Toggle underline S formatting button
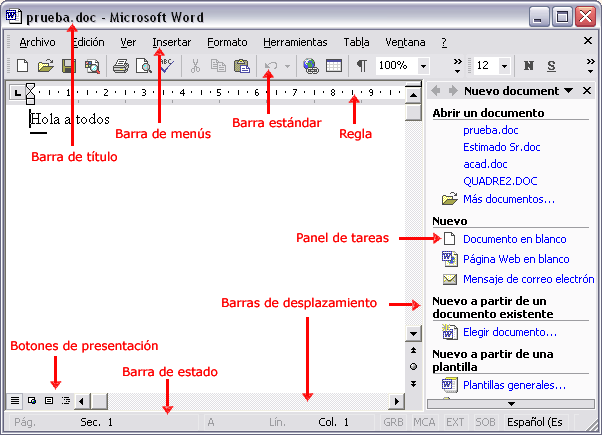 tap(551, 66)
